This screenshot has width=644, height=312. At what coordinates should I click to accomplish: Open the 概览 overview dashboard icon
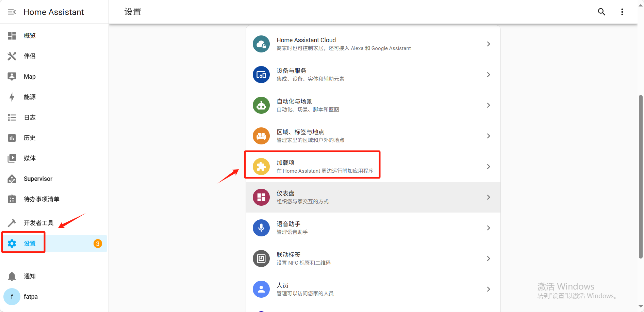12,36
